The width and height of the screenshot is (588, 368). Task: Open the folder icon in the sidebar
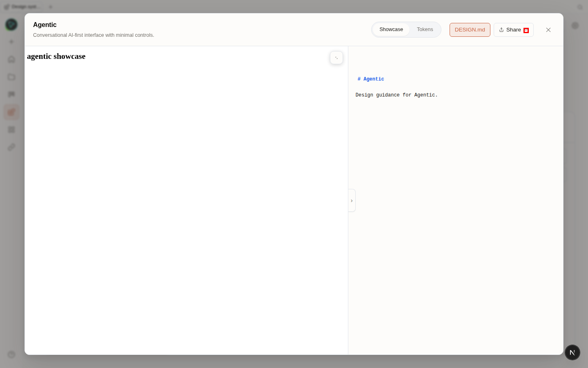[11, 77]
